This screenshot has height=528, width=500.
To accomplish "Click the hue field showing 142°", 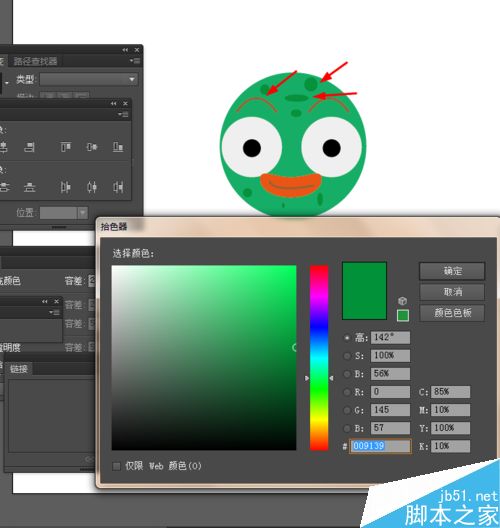I will 391,337.
